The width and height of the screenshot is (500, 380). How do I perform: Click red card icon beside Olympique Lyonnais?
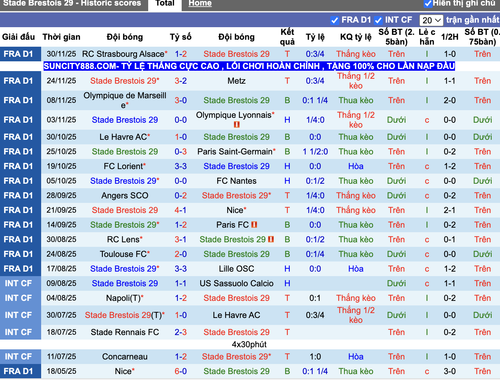tap(237, 125)
